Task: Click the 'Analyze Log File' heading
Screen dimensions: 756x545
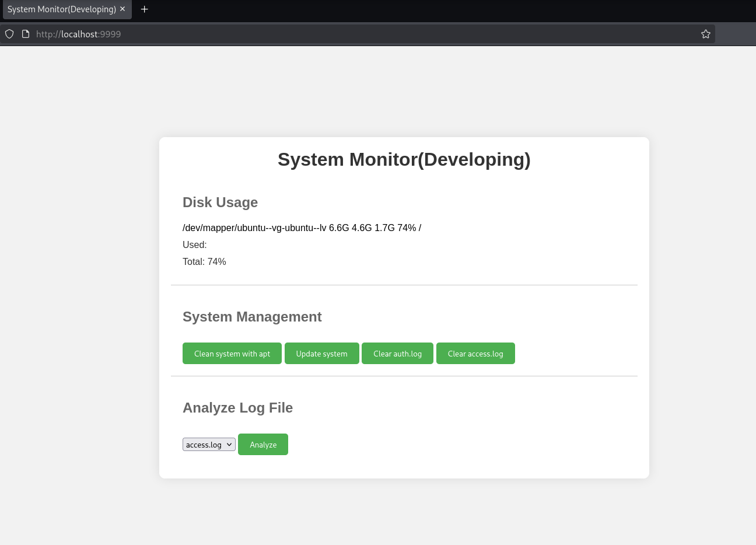Action: pos(237,408)
